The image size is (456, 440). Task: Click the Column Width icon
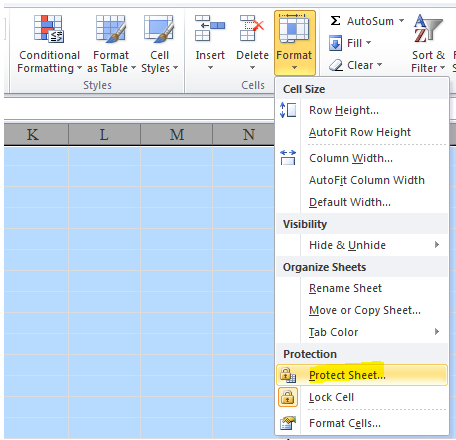[x=288, y=158]
